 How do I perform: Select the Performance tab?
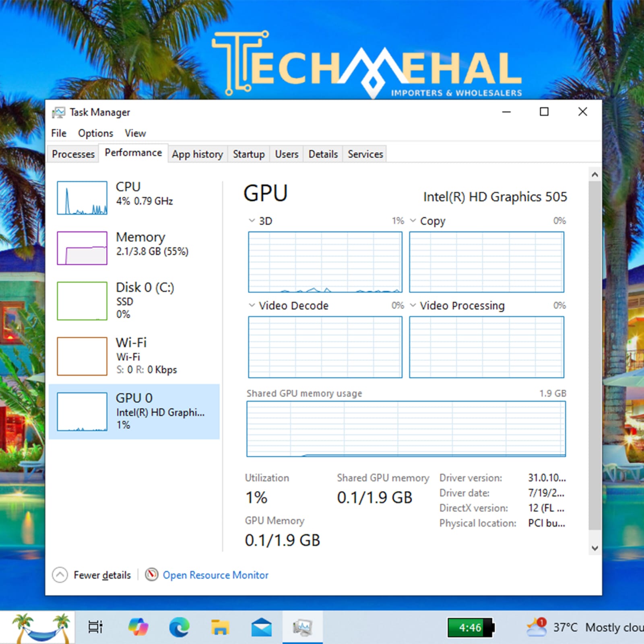[x=133, y=153]
